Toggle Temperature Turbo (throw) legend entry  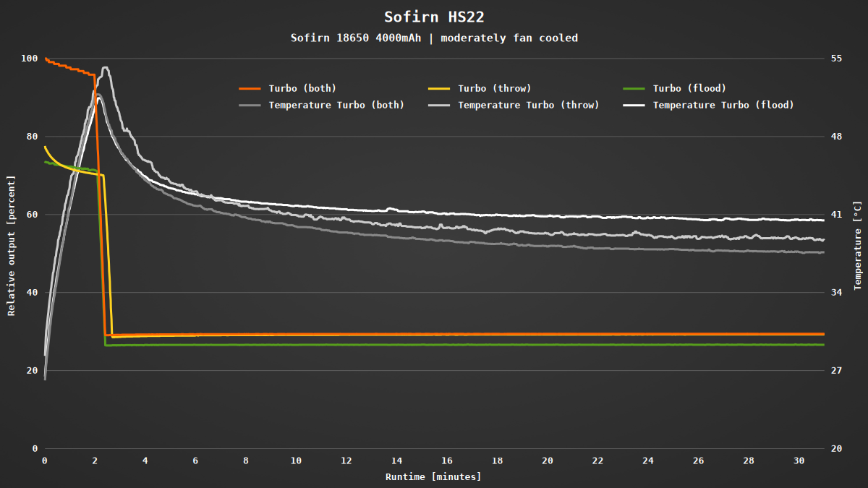[514, 105]
